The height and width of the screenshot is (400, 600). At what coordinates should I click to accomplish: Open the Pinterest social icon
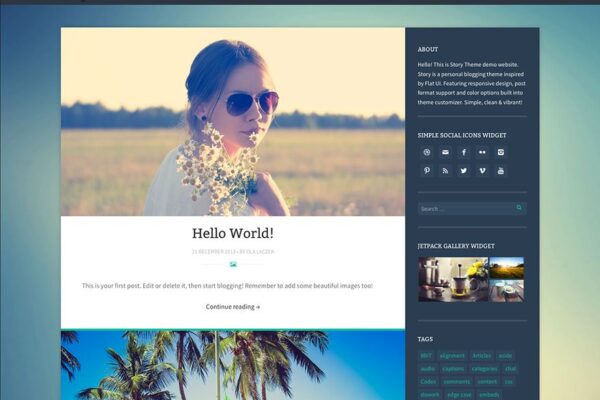pos(427,170)
